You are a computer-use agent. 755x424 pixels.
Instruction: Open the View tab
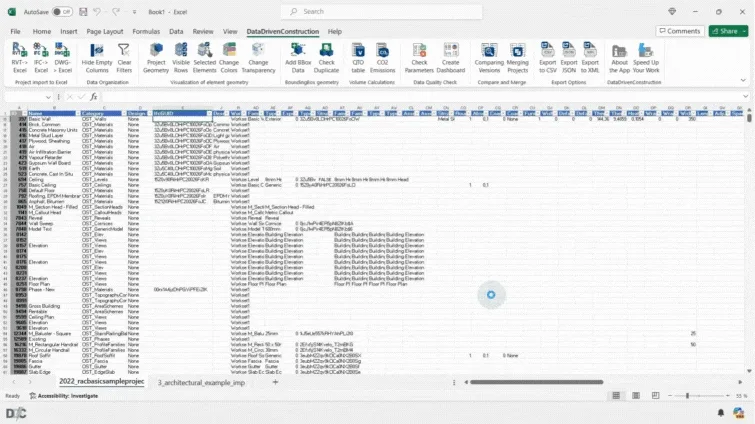(x=230, y=31)
